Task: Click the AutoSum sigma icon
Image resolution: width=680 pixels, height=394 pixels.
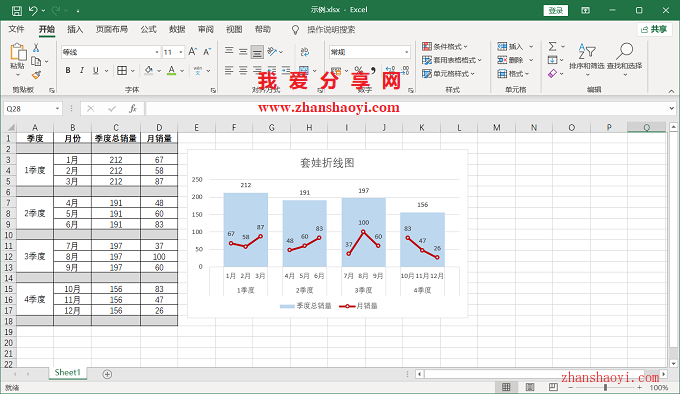Action: click(x=552, y=46)
